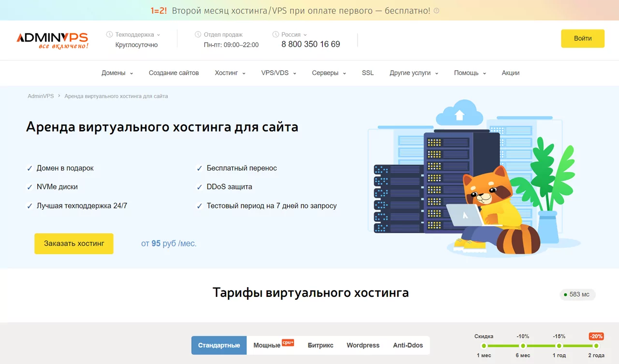The image size is (619, 364).
Task: Click the Войти button
Action: (x=583, y=38)
